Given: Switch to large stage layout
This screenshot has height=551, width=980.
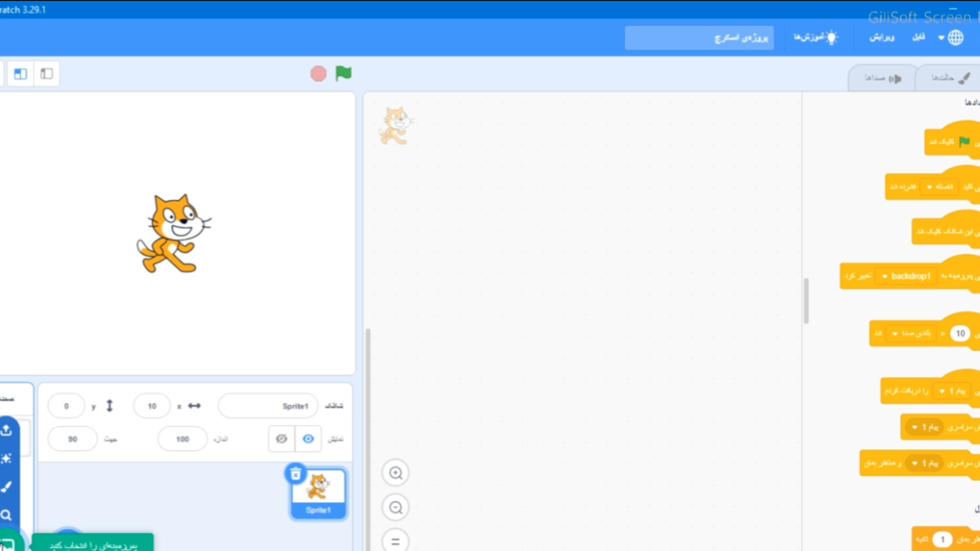Looking at the screenshot, I should [20, 74].
